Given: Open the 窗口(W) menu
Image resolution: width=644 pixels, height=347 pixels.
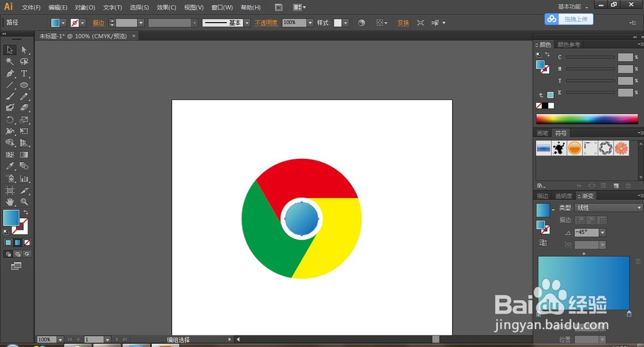Looking at the screenshot, I should coord(222,7).
